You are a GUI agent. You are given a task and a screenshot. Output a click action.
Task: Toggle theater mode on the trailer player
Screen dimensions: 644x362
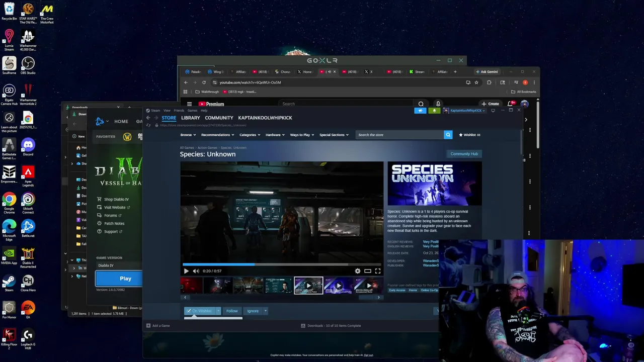click(x=368, y=271)
